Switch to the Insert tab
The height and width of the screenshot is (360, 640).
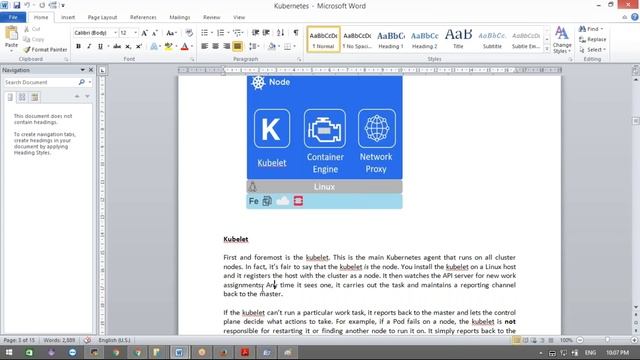click(68, 17)
